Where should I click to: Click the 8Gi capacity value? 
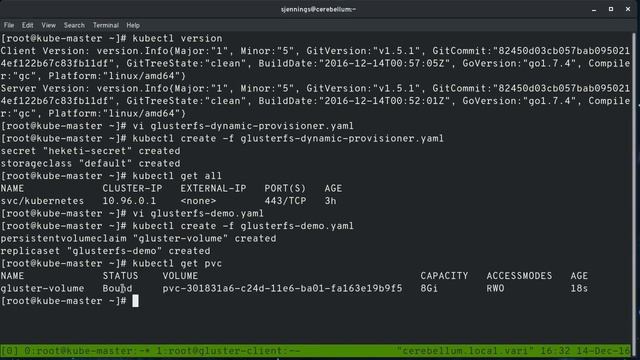pyautogui.click(x=429, y=289)
